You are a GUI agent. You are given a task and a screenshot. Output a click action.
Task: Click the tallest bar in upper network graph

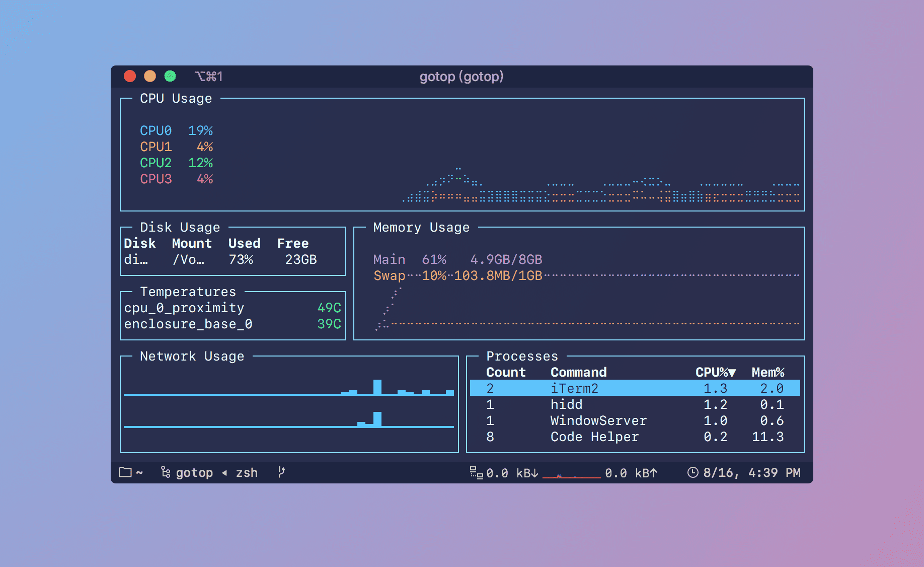click(377, 387)
